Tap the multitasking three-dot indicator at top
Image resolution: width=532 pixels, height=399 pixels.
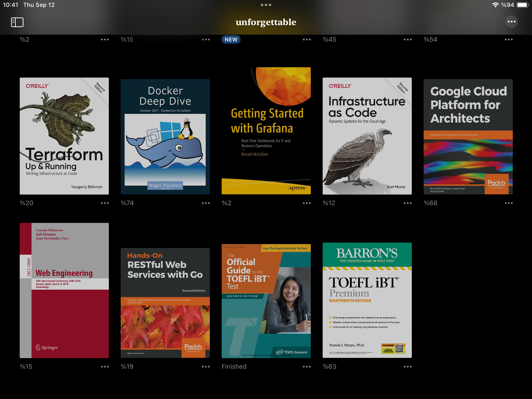click(x=266, y=5)
